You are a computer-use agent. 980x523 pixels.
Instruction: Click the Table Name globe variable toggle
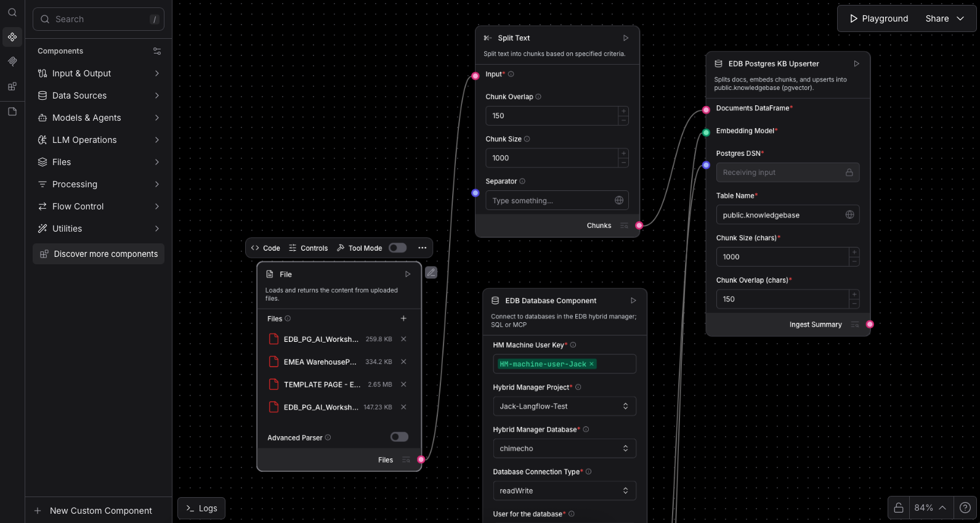point(849,215)
